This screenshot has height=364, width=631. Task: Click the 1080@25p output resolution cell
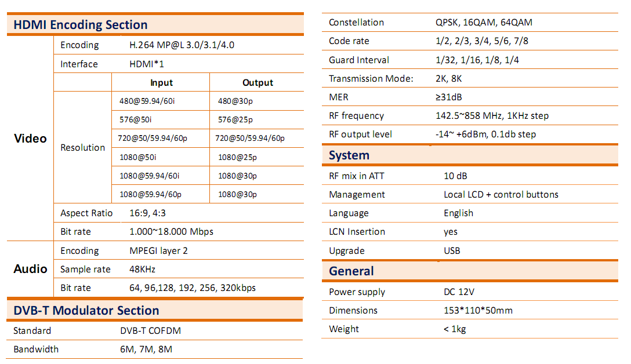237,157
